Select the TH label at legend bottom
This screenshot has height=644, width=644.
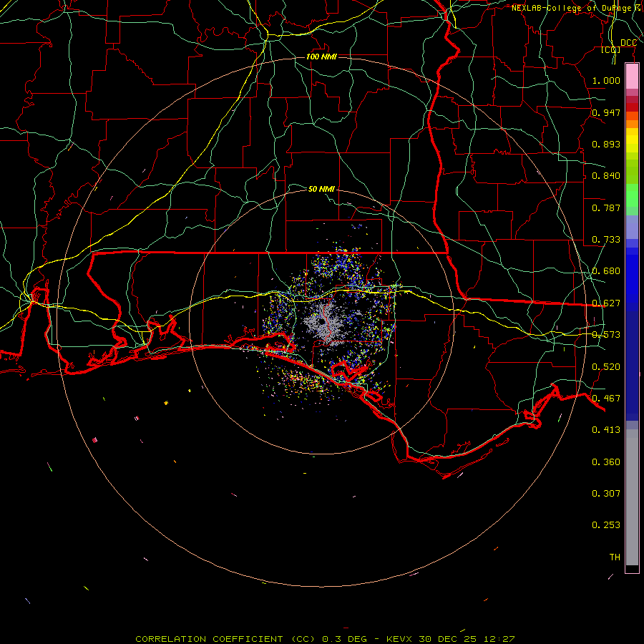coord(614,557)
